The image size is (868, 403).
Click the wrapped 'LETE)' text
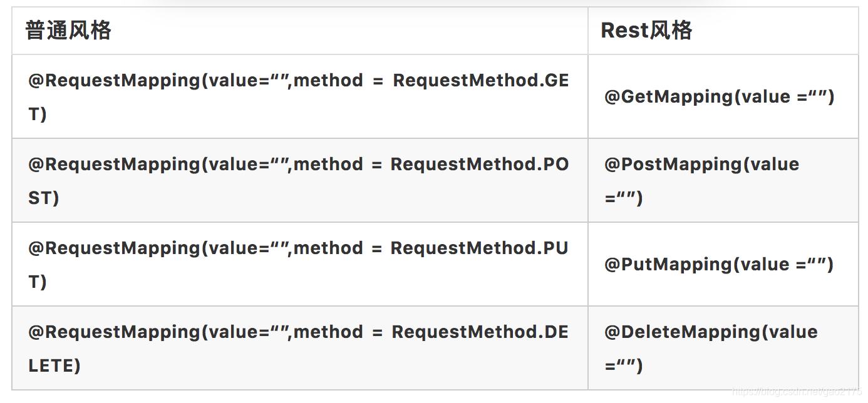tap(54, 365)
